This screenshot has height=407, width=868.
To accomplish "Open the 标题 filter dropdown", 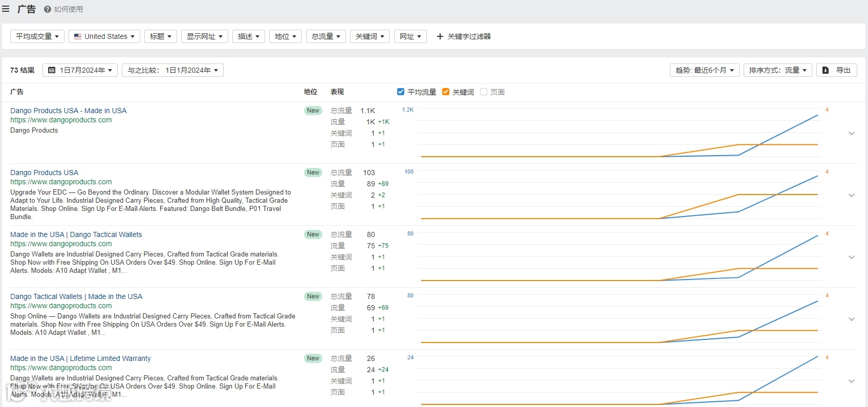I will click(161, 36).
